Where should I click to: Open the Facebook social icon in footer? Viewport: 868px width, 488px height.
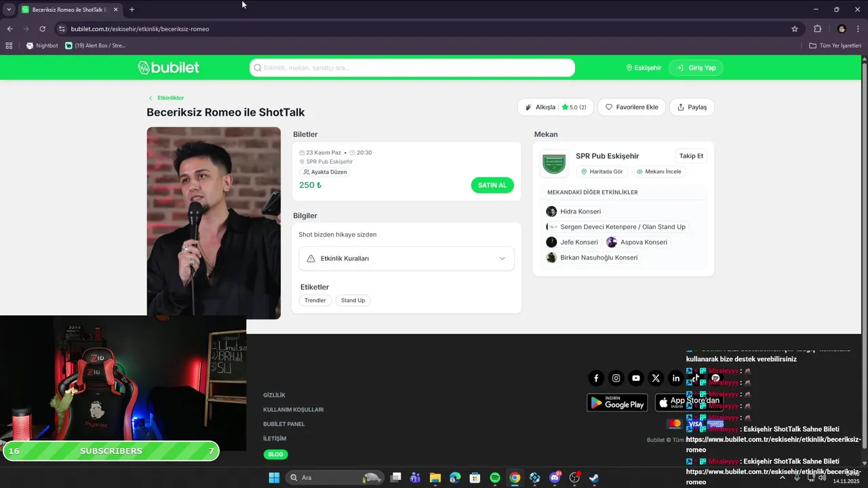coord(596,378)
